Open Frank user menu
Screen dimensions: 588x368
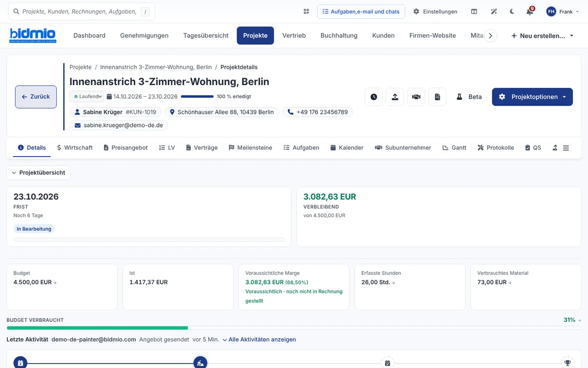pyautogui.click(x=563, y=11)
